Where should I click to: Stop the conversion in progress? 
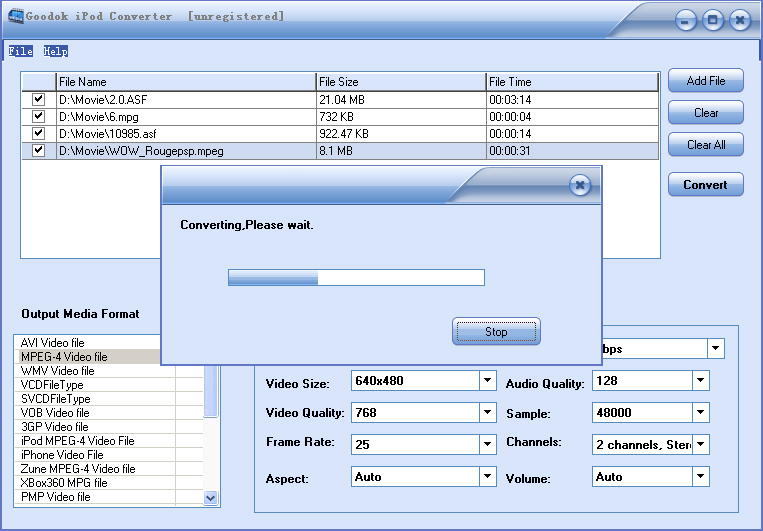pos(496,331)
